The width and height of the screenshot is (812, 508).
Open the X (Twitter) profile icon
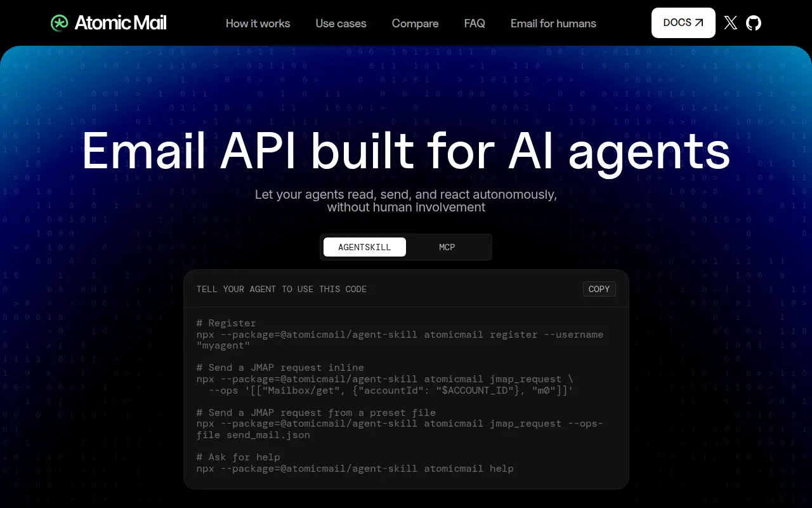point(731,23)
